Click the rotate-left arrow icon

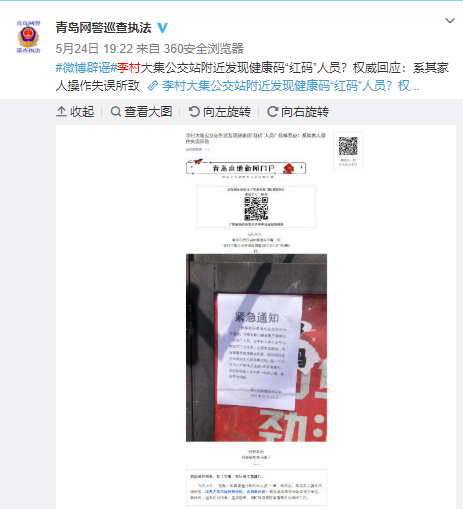tap(194, 112)
